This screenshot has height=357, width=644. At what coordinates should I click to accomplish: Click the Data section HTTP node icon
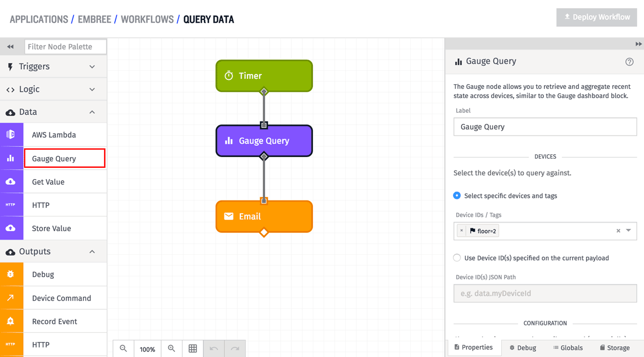point(11,205)
